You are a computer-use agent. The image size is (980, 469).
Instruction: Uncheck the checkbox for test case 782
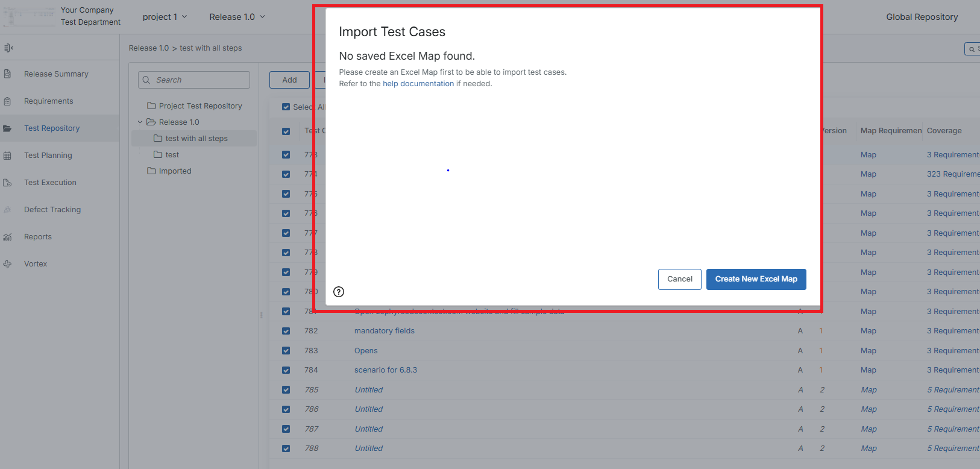click(x=286, y=331)
